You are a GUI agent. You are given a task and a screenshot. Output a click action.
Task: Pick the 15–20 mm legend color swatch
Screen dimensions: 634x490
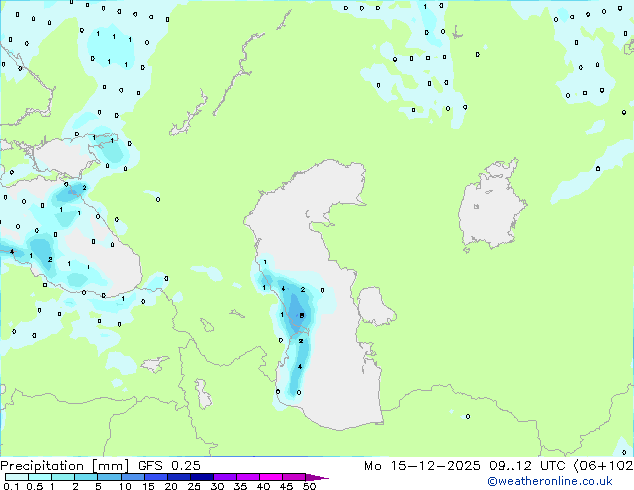click(x=155, y=477)
